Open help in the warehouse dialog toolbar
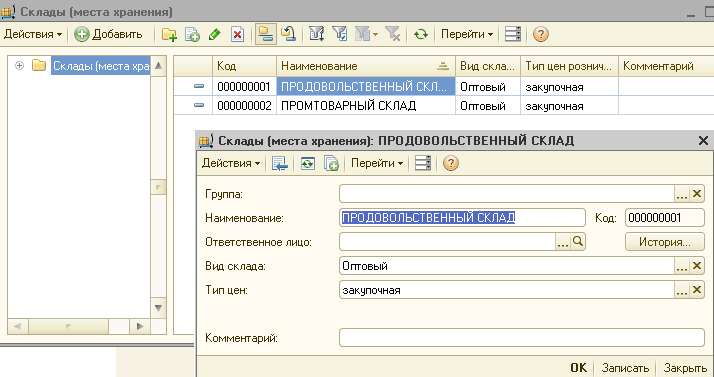714x377 pixels. [450, 163]
